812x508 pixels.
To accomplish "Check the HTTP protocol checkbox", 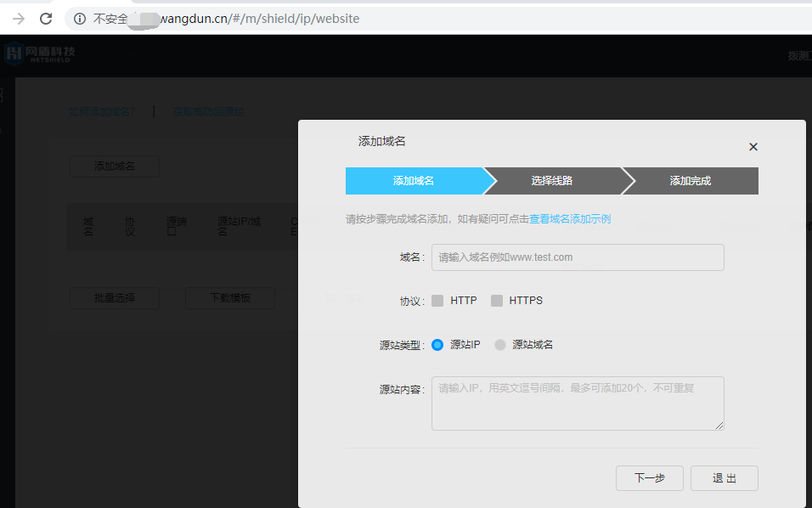I will [x=437, y=301].
